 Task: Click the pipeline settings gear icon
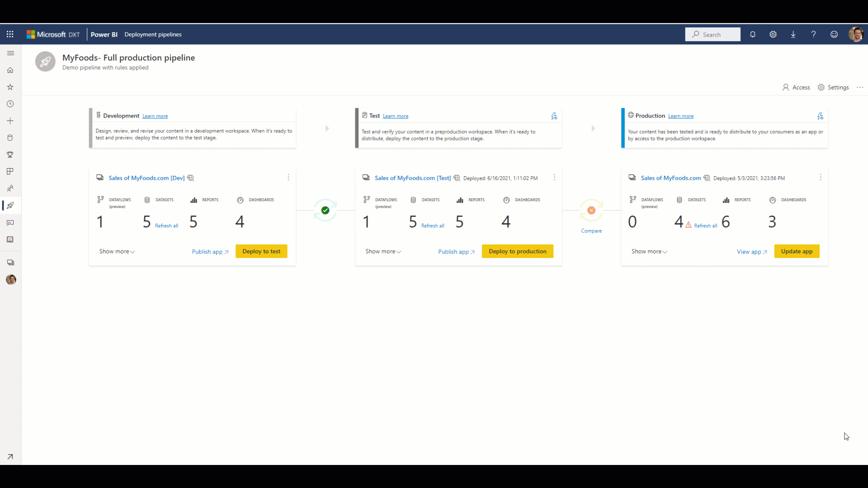[821, 87]
